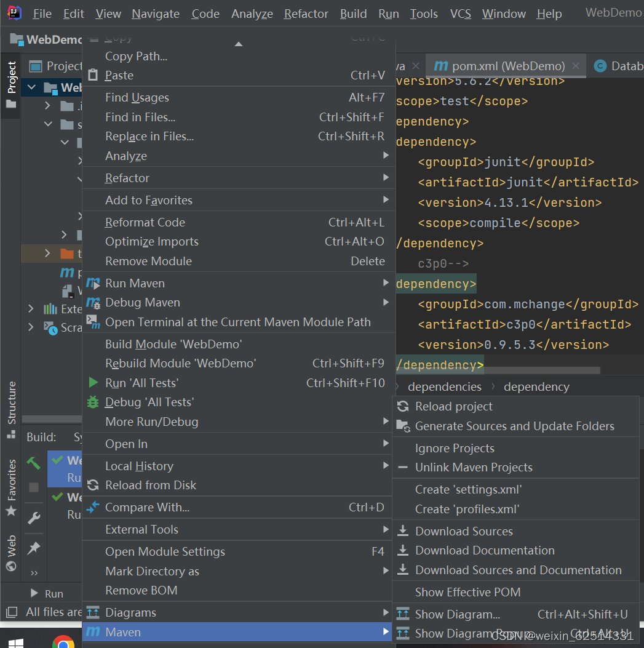Image resolution: width=644 pixels, height=648 pixels.
Task: Click Show Effective POM
Action: click(x=515, y=592)
